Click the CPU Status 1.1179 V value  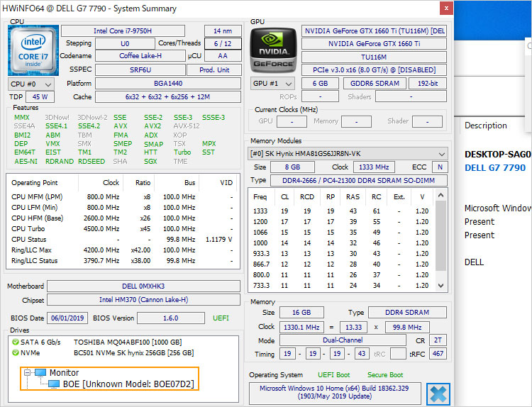219,240
